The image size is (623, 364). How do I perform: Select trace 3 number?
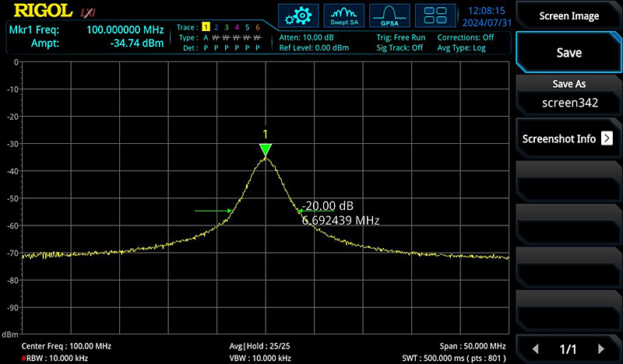tap(227, 27)
